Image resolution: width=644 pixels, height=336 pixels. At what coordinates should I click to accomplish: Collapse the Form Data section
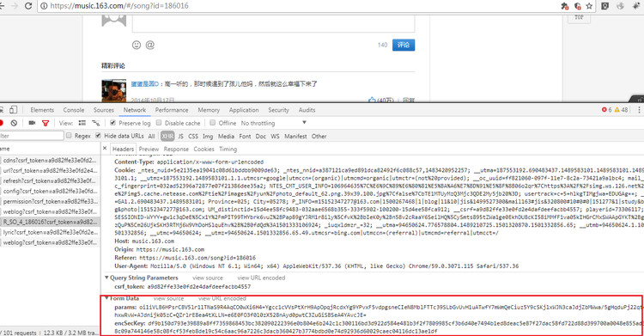pos(106,298)
